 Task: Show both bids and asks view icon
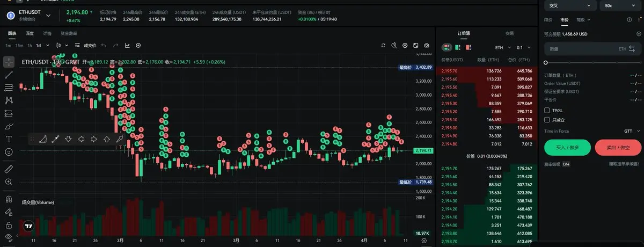(447, 47)
